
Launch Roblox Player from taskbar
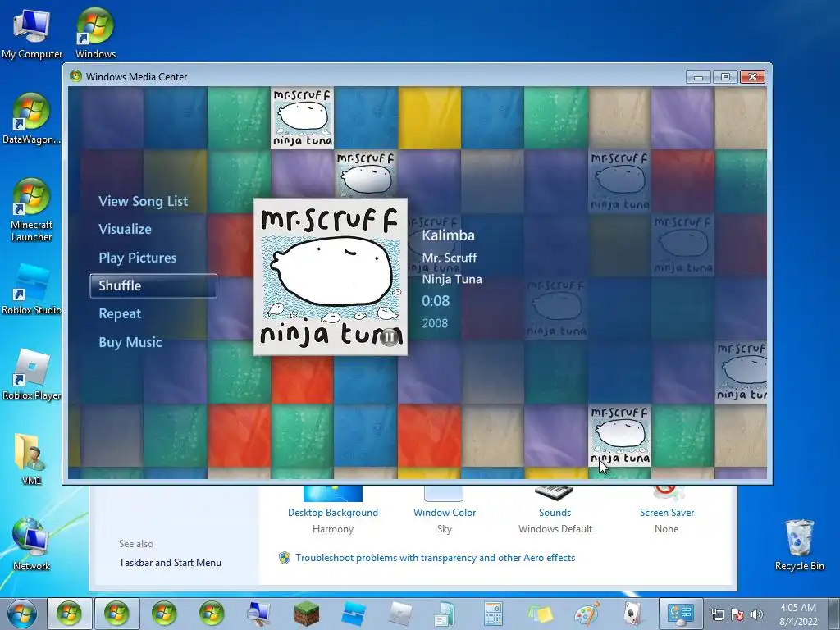pos(400,614)
